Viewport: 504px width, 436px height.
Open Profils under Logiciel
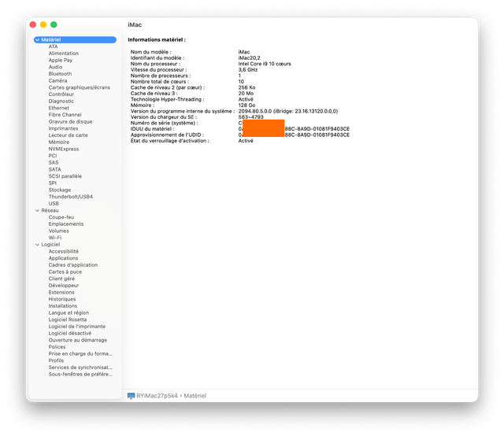[56, 360]
